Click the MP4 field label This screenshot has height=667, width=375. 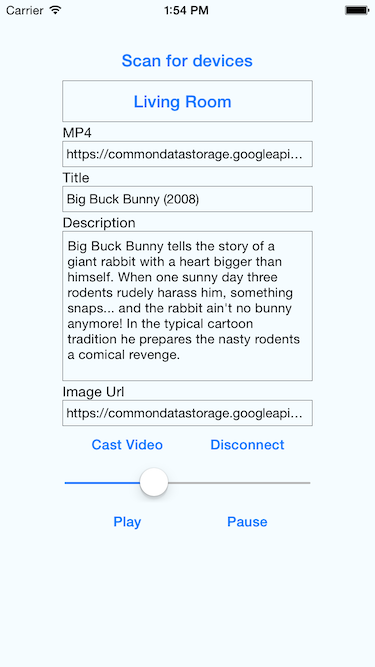77,133
